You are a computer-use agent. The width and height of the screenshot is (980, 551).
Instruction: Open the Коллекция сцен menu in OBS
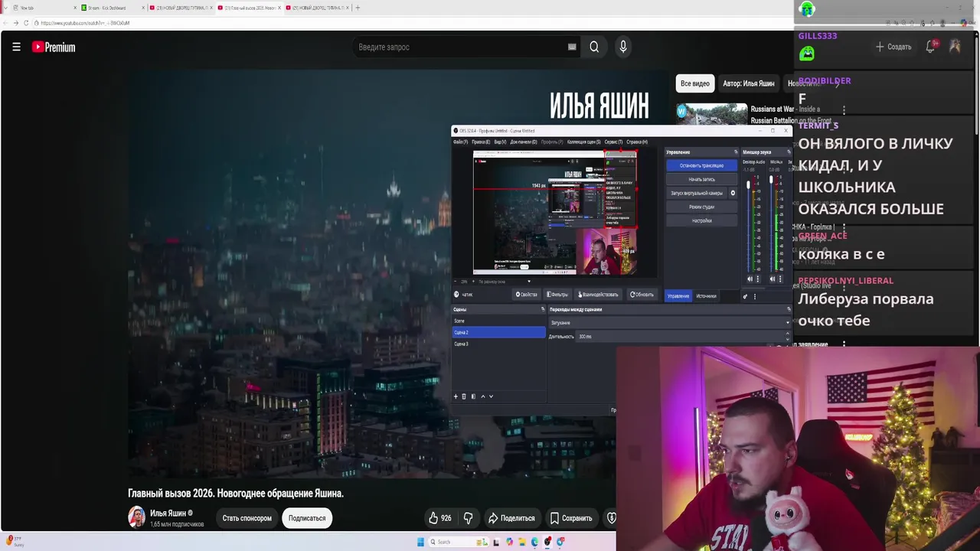point(583,142)
